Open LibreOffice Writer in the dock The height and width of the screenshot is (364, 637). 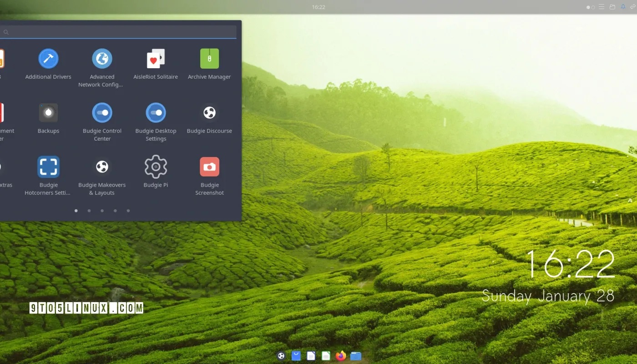(311, 356)
